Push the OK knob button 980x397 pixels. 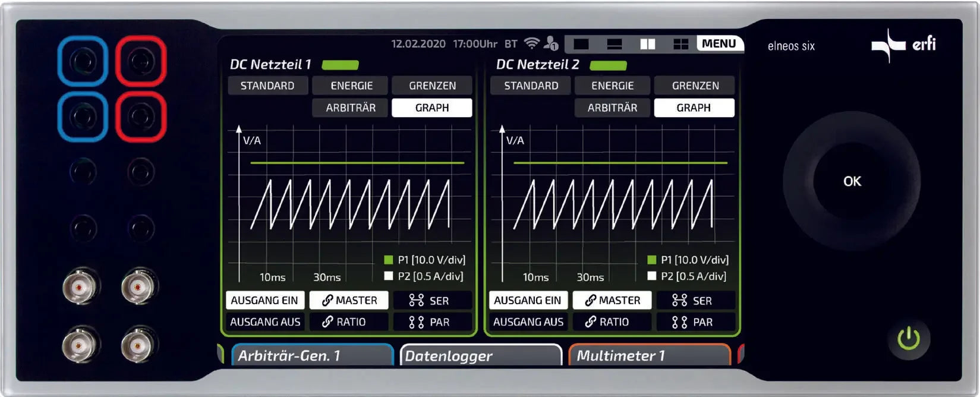point(852,181)
